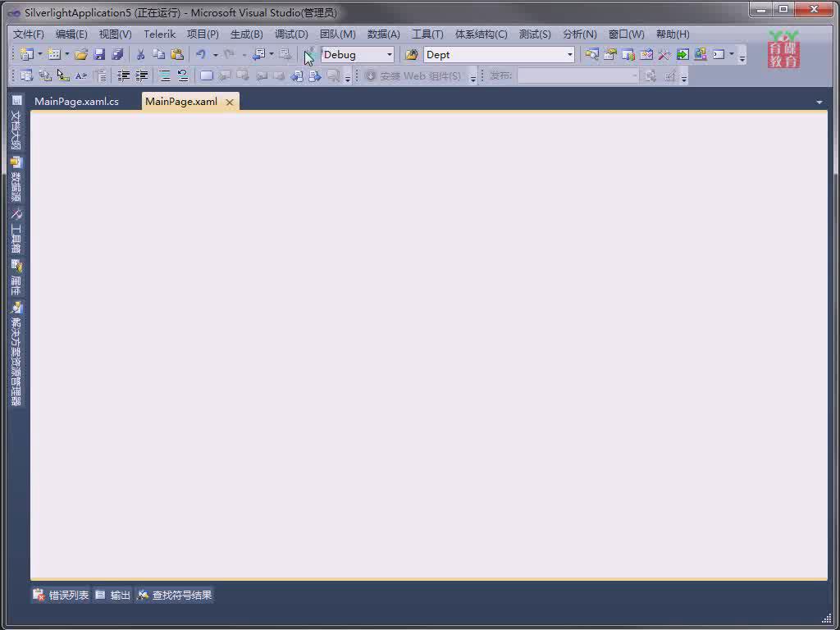This screenshot has height=630, width=840.
Task: Click the Find in Files icon beside Dept
Action: point(411,55)
